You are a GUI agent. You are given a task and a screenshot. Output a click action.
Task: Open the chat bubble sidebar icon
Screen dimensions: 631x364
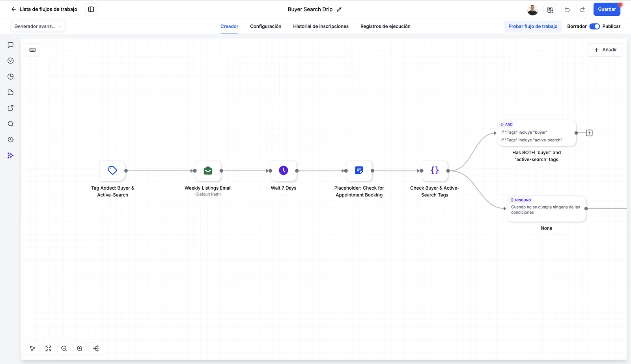click(11, 45)
